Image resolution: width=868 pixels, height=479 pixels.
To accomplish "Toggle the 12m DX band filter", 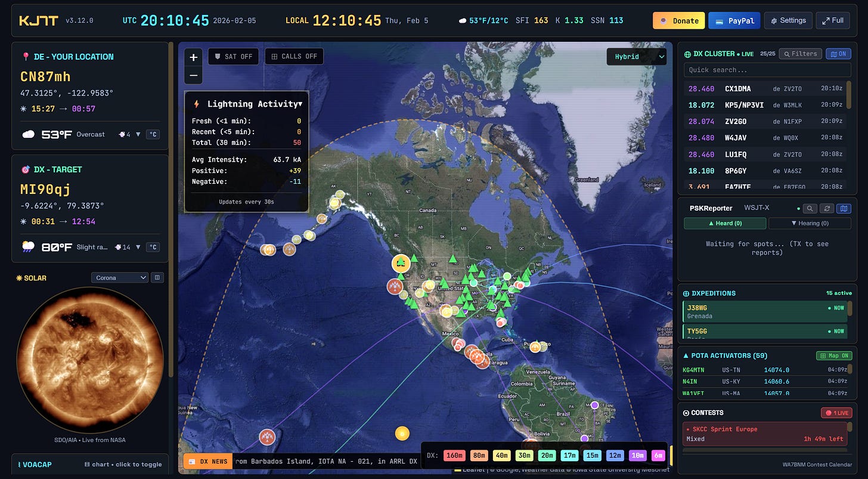I will coord(615,456).
